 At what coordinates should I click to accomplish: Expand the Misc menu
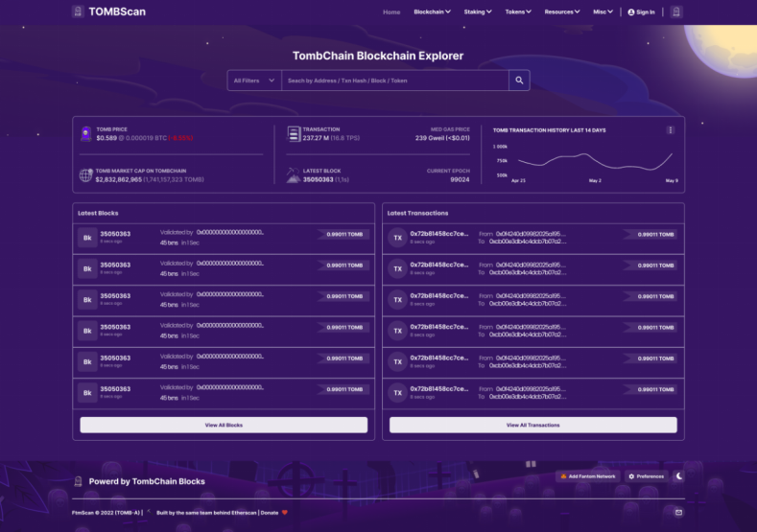[x=603, y=12]
